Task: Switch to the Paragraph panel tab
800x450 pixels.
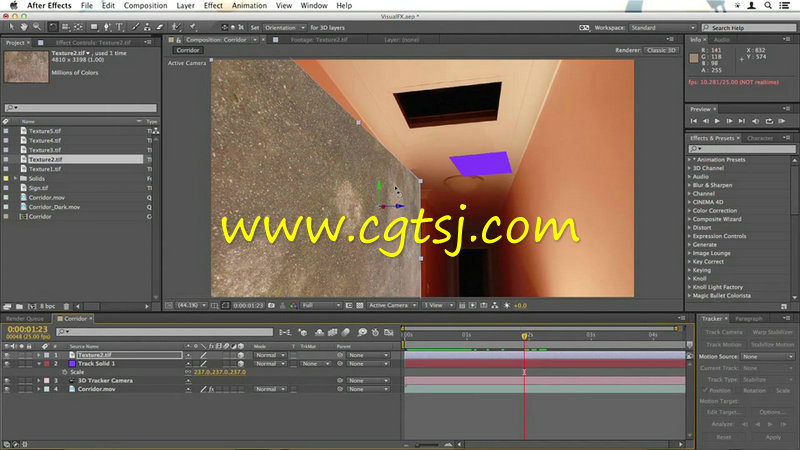Action: tap(748, 318)
